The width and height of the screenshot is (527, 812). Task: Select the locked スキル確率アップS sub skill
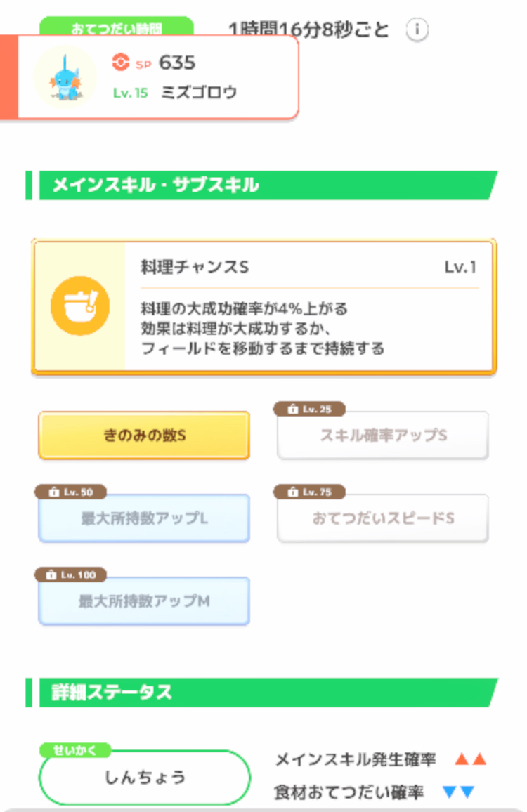(x=383, y=436)
